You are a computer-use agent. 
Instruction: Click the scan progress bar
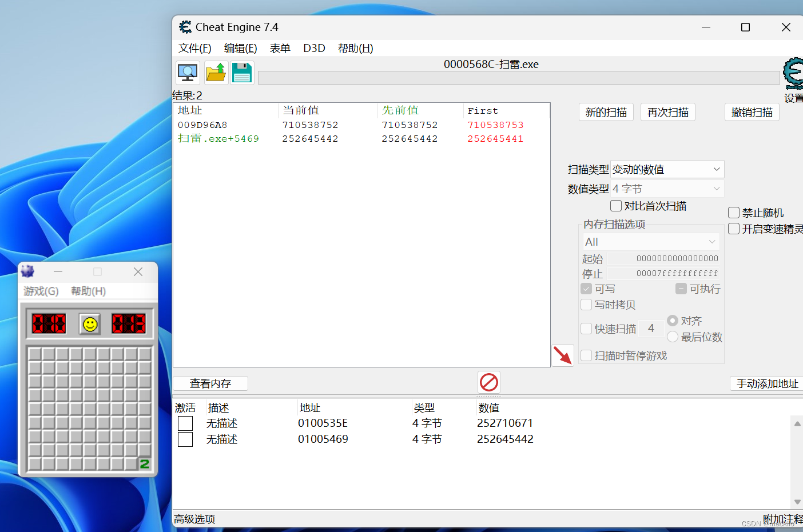click(519, 78)
